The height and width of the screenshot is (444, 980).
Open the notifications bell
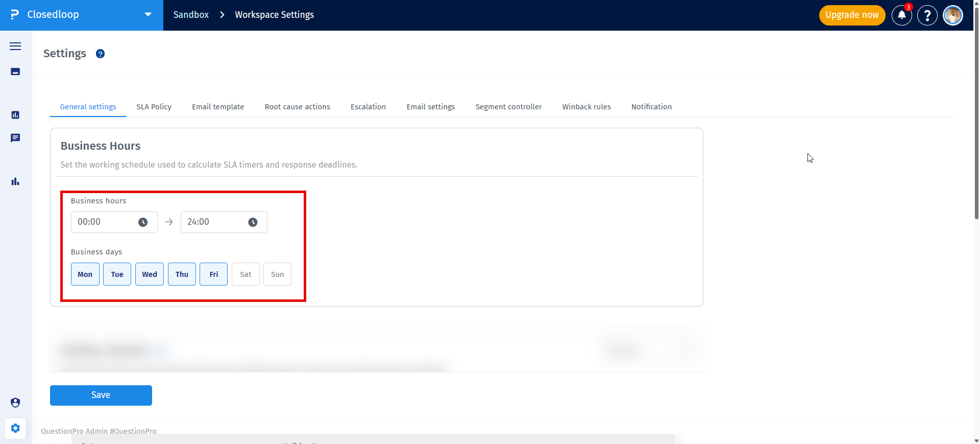click(902, 15)
